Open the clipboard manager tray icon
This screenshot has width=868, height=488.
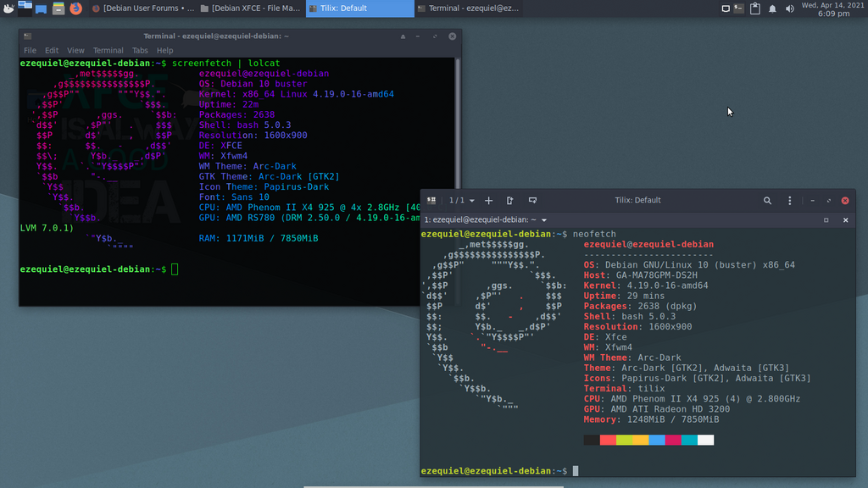(755, 8)
